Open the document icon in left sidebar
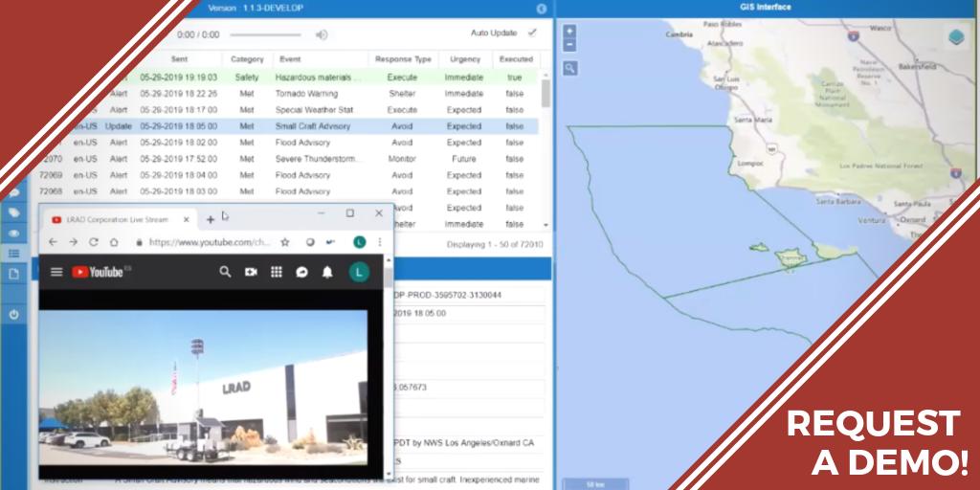Image resolution: width=980 pixels, height=490 pixels. [13, 274]
